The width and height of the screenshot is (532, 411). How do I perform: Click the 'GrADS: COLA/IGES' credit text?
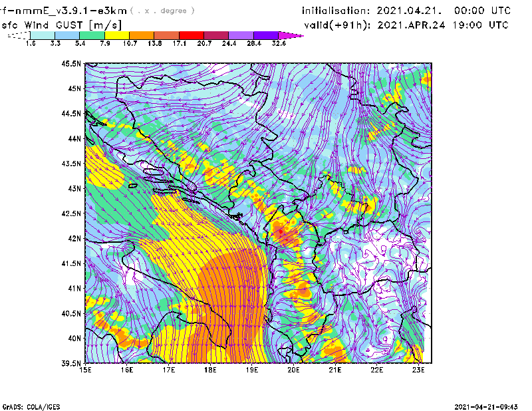point(31,407)
